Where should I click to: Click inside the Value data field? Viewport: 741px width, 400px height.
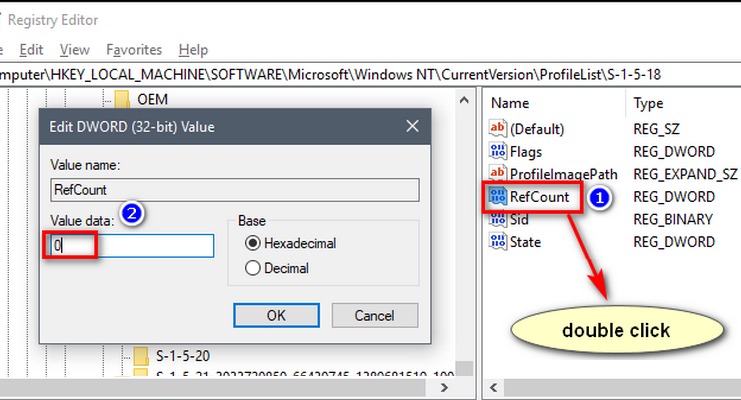[x=132, y=246]
